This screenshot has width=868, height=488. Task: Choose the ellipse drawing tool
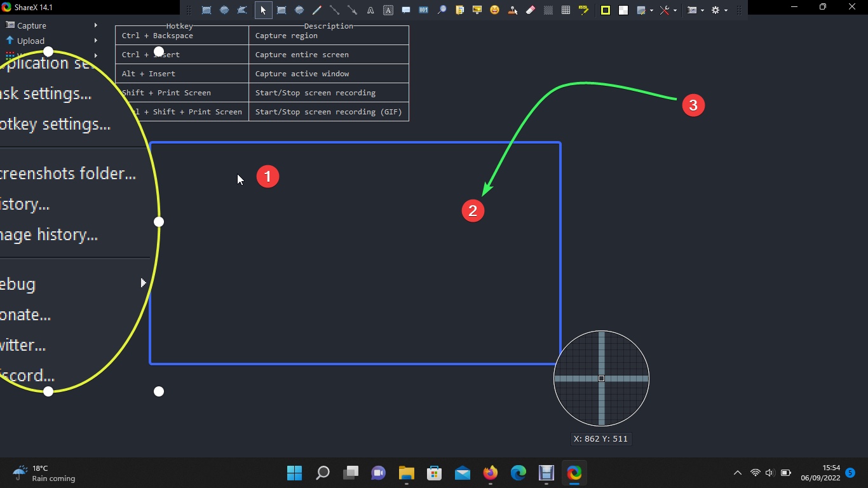(299, 10)
